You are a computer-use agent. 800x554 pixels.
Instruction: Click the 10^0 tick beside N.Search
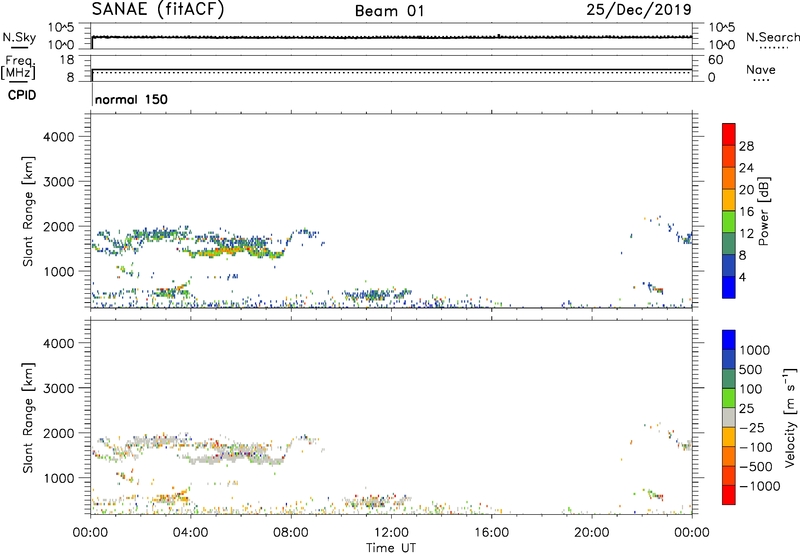tap(721, 45)
